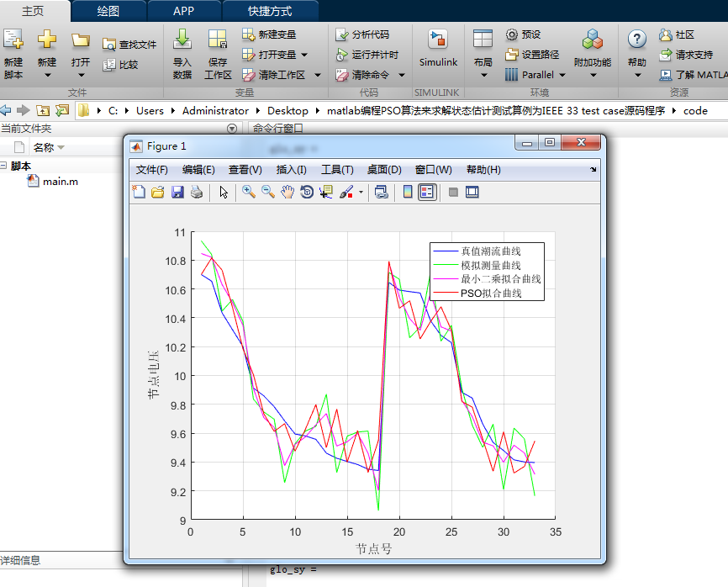This screenshot has height=587, width=728.
Task: Print the figure using the printer icon
Action: pos(197,192)
